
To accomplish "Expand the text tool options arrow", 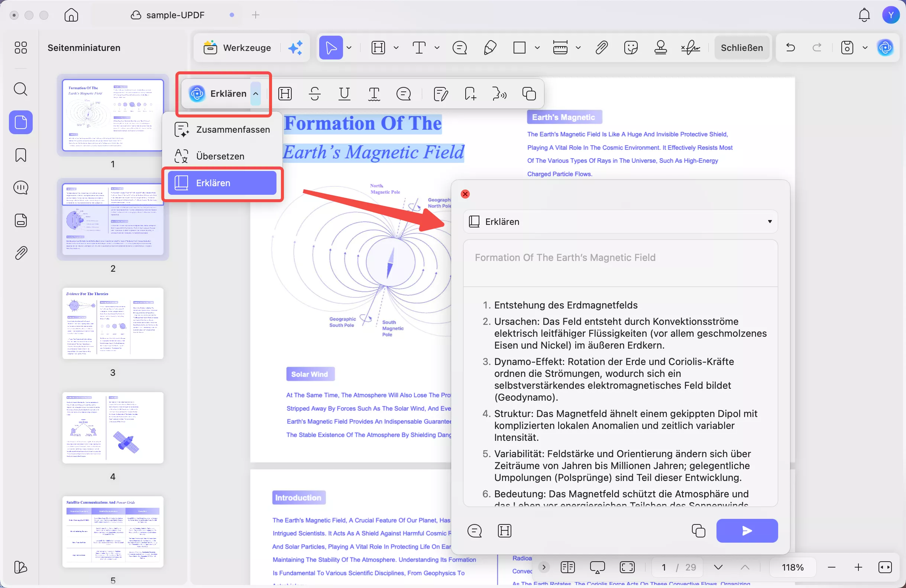I will click(437, 48).
